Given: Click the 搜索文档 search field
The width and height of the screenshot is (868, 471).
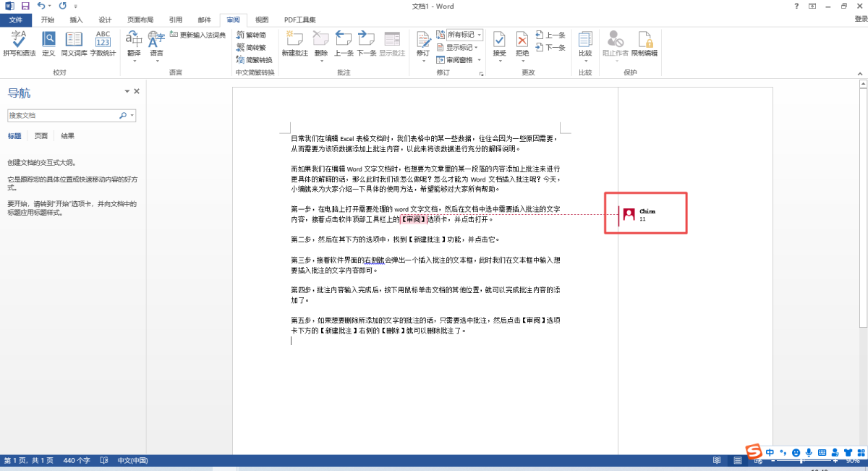Looking at the screenshot, I should tap(63, 115).
